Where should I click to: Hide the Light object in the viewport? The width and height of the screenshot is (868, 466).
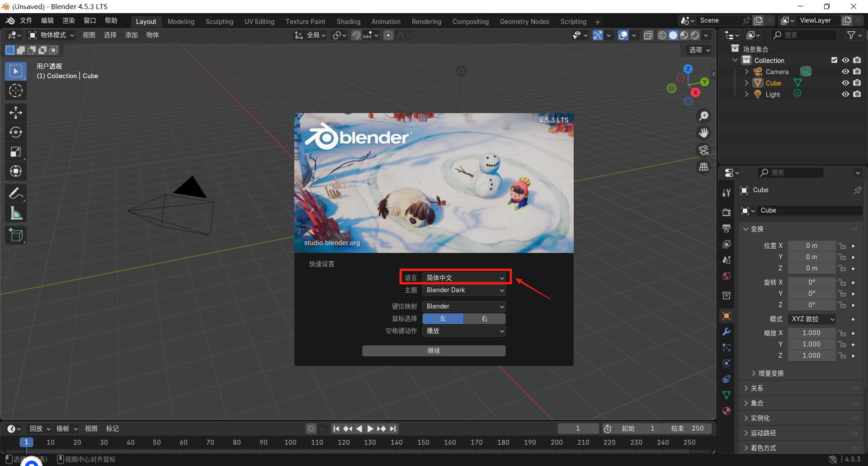845,94
